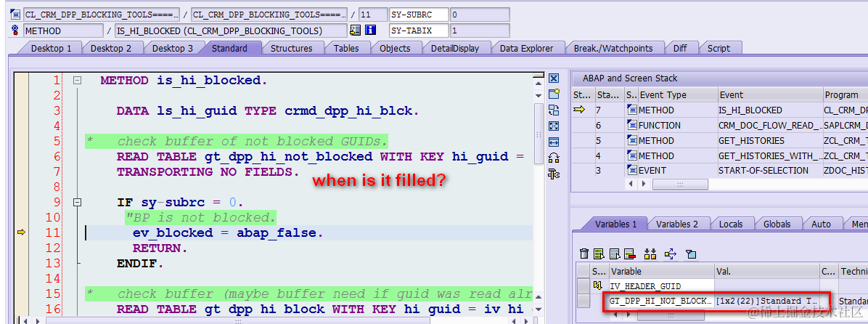Click the navigate icon after IS_HI_BLOCKED field

(x=356, y=31)
